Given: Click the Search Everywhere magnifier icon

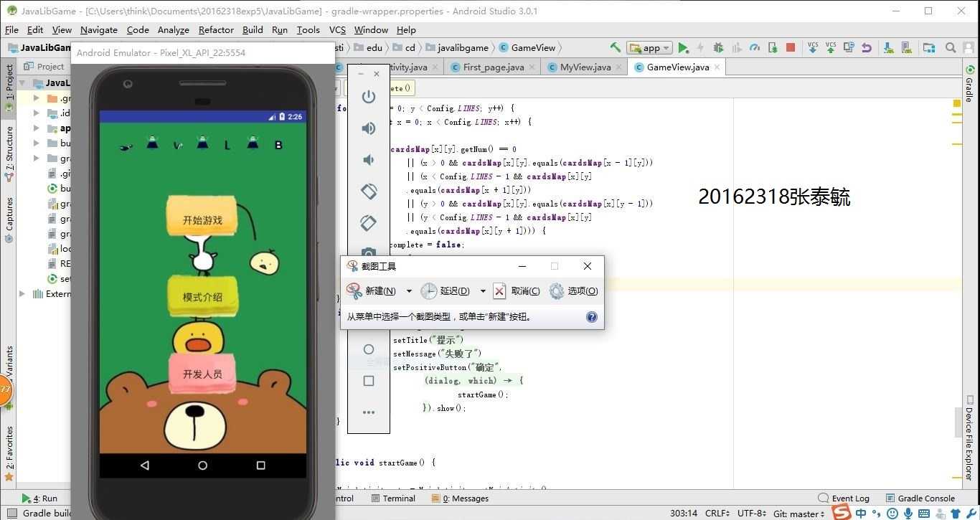Looking at the screenshot, I should [x=951, y=47].
